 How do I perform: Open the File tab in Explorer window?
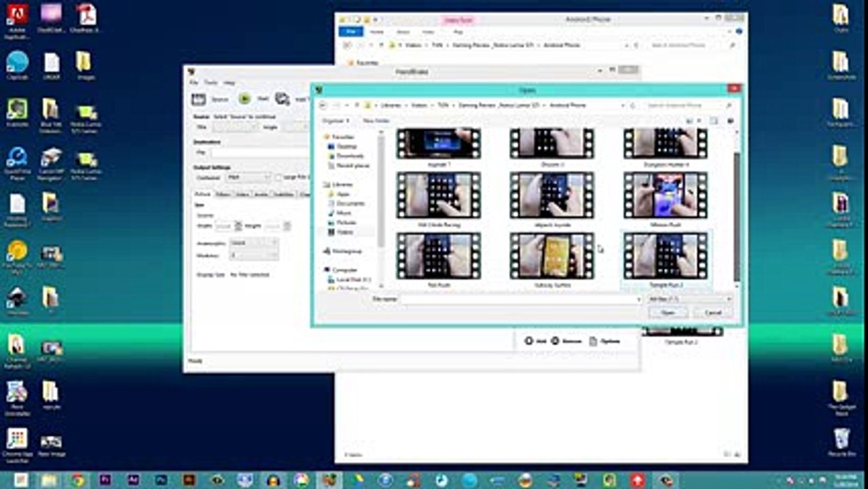pos(351,31)
